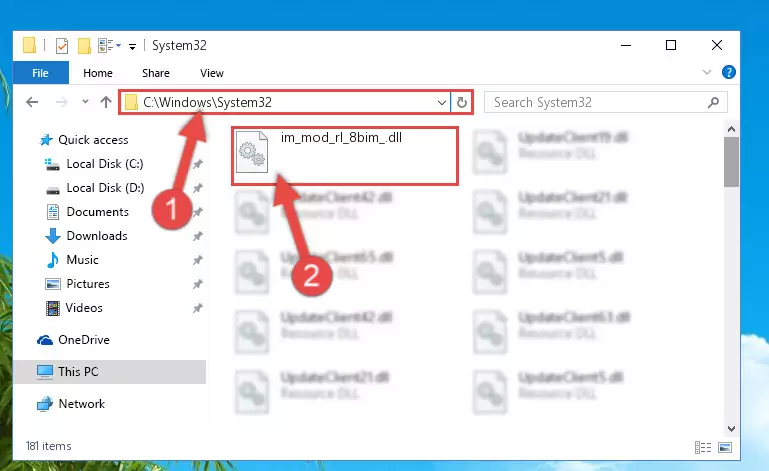
Task: Go forward with the Forward arrow
Action: [x=61, y=102]
